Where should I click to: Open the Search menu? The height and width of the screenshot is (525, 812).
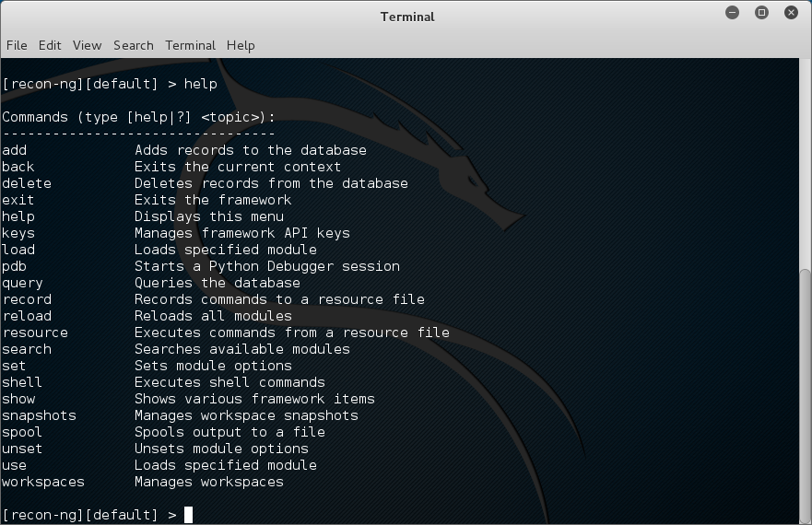pos(134,45)
